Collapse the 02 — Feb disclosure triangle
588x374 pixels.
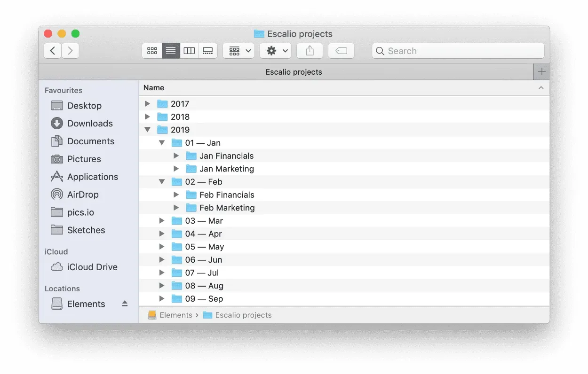pyautogui.click(x=162, y=181)
